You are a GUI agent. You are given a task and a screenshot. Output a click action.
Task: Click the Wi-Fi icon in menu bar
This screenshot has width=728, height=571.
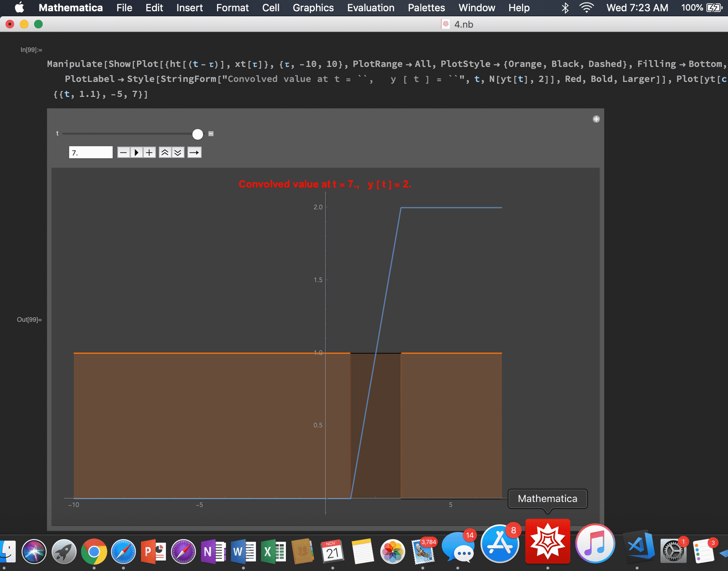point(586,7)
